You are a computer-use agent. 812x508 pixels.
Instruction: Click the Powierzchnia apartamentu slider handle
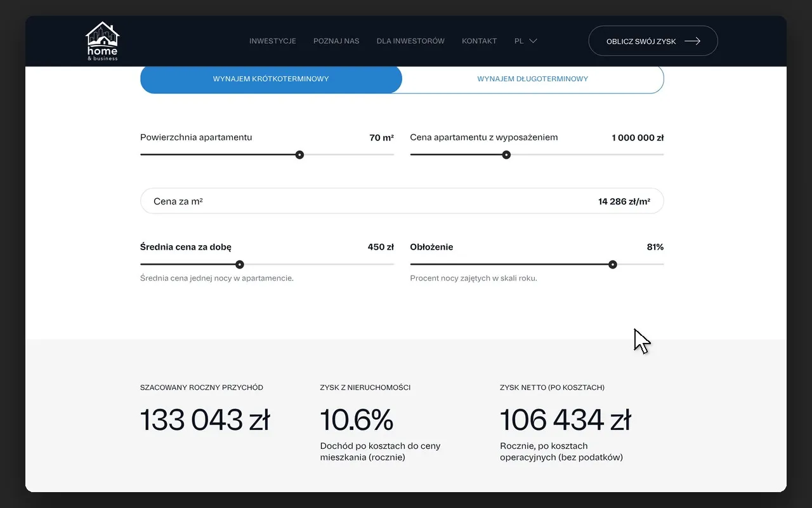(x=300, y=155)
